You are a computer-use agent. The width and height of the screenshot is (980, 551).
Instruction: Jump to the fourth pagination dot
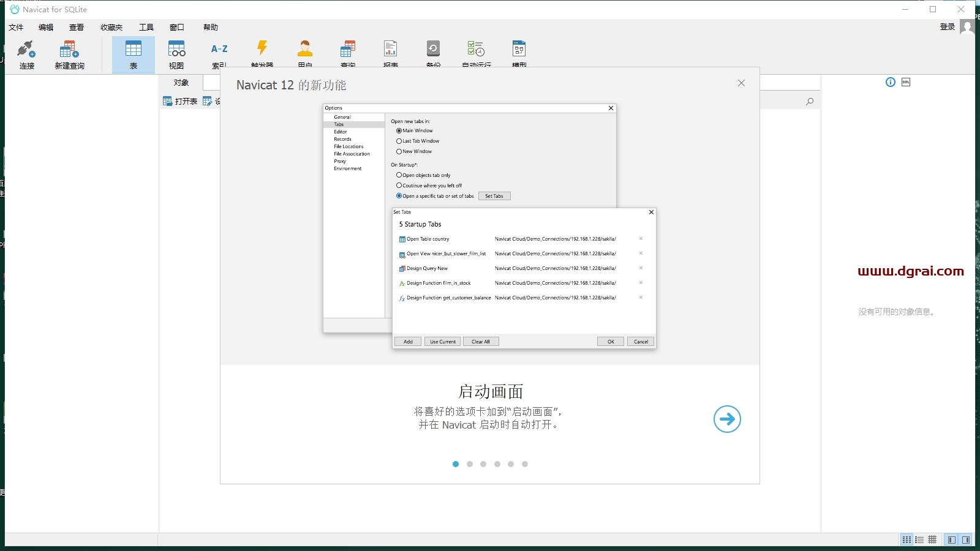coord(497,464)
